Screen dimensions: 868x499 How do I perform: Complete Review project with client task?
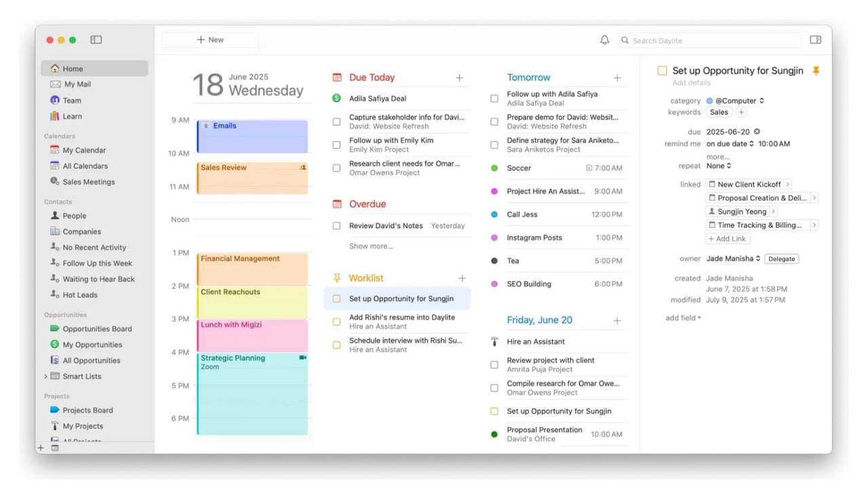[494, 365]
